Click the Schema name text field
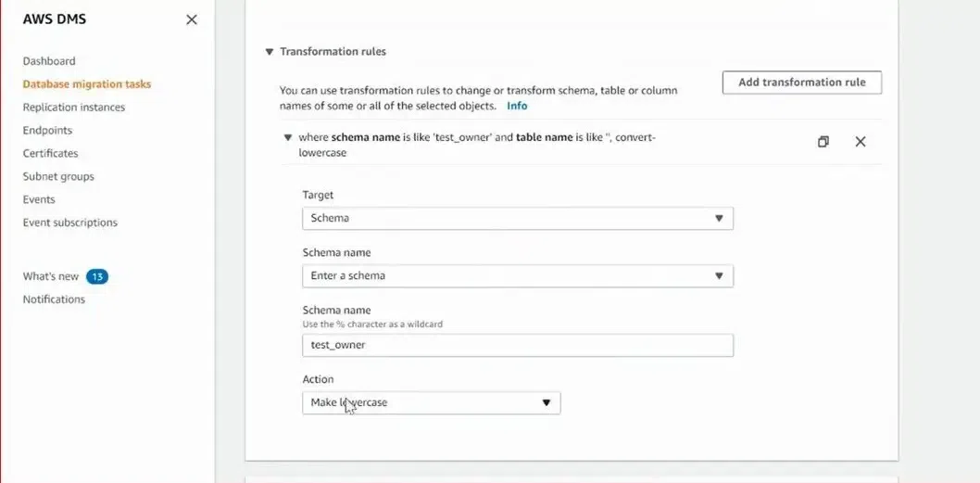Screen dimensions: 980x483 [x=517, y=346]
